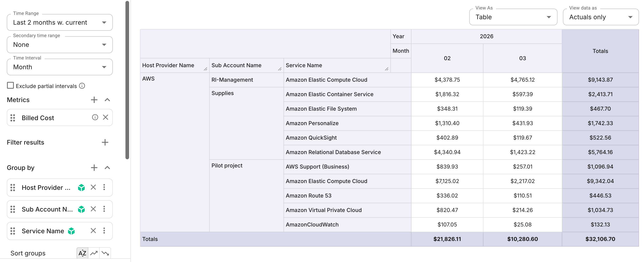The width and height of the screenshot is (644, 262).
Task: Click the Billed Cost info icon
Action: [95, 117]
